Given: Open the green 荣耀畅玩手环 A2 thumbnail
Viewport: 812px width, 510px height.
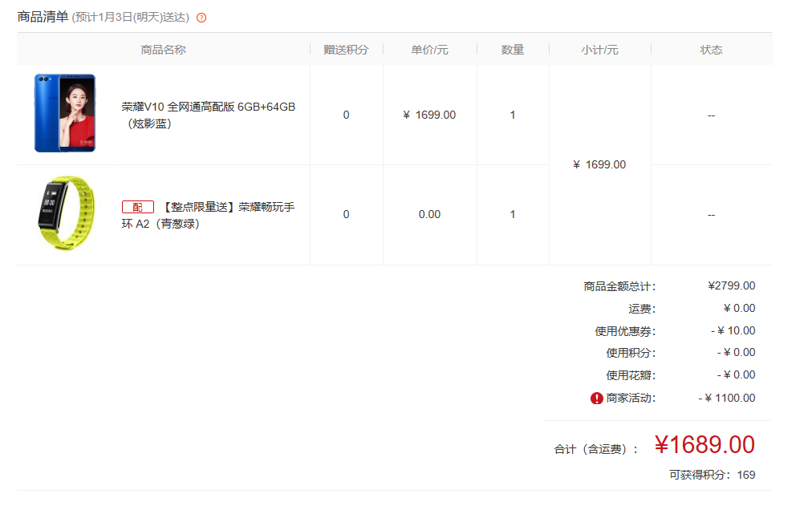Looking at the screenshot, I should (67, 213).
